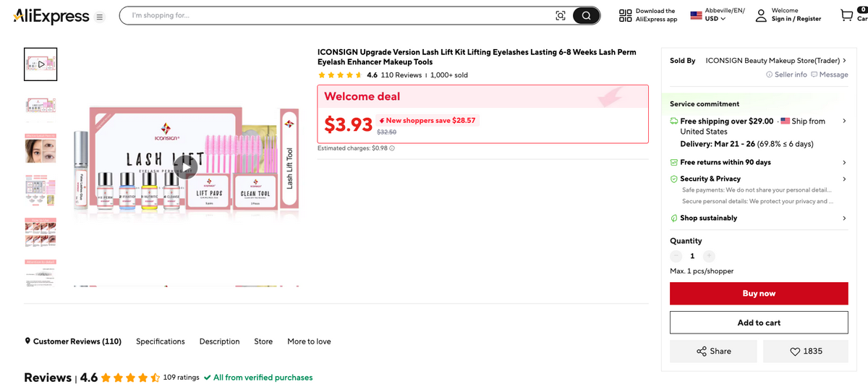Click the estimated charges info icon
Image resolution: width=868 pixels, height=387 pixels.
[392, 148]
